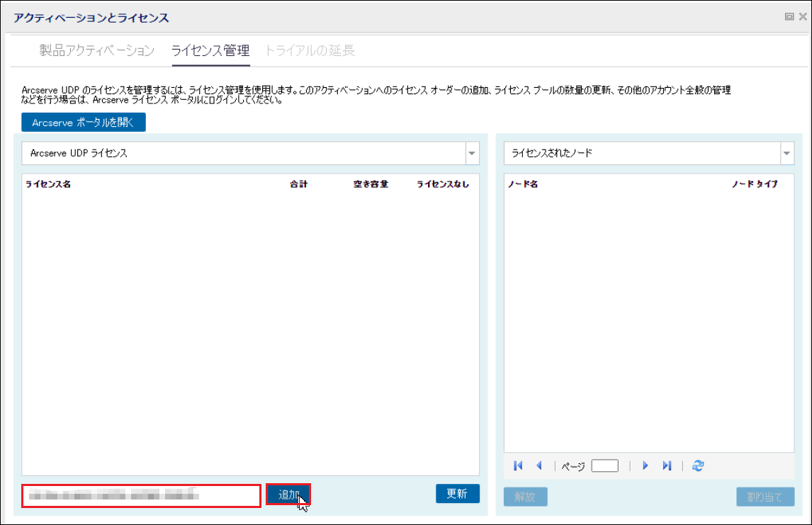Select the ライセンス管理 tab
This screenshot has height=525, width=812.
coord(210,50)
